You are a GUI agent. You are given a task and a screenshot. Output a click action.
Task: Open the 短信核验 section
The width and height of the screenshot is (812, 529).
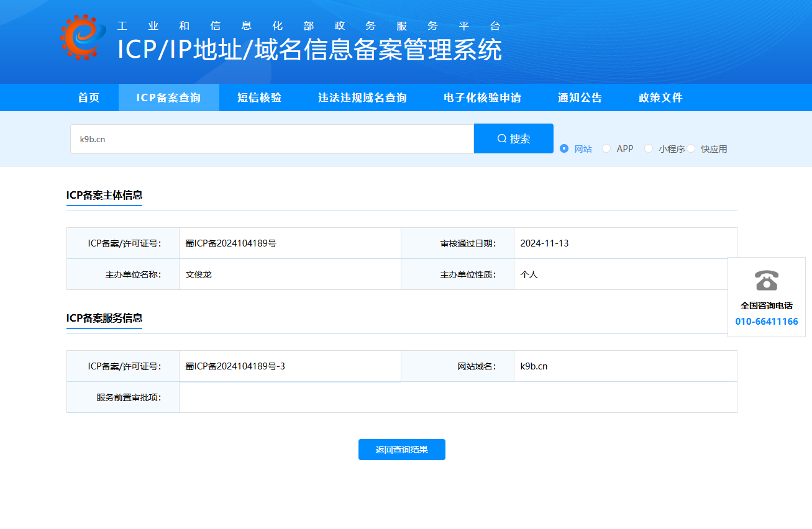click(258, 97)
